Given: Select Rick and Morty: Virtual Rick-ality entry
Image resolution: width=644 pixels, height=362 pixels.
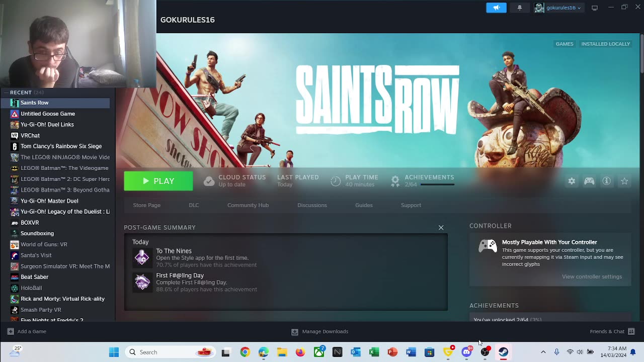Looking at the screenshot, I should click(55, 299).
